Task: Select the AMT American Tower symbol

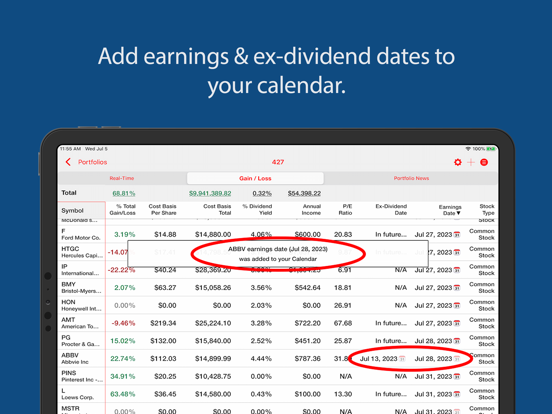Action: [81, 323]
